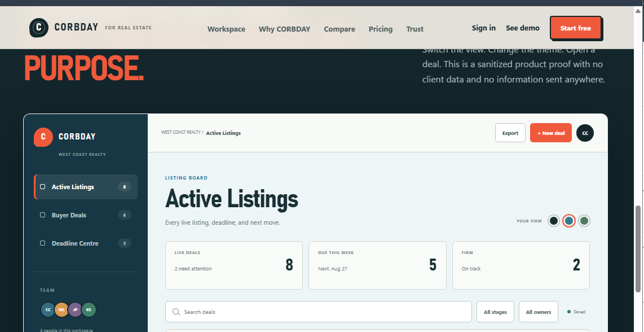
Task: Open the CC user avatar in top bar
Action: 585,133
